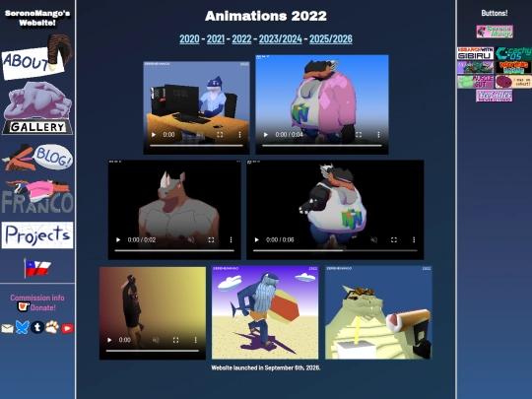
Task: Go to the 2020 animations page
Action: (189, 39)
